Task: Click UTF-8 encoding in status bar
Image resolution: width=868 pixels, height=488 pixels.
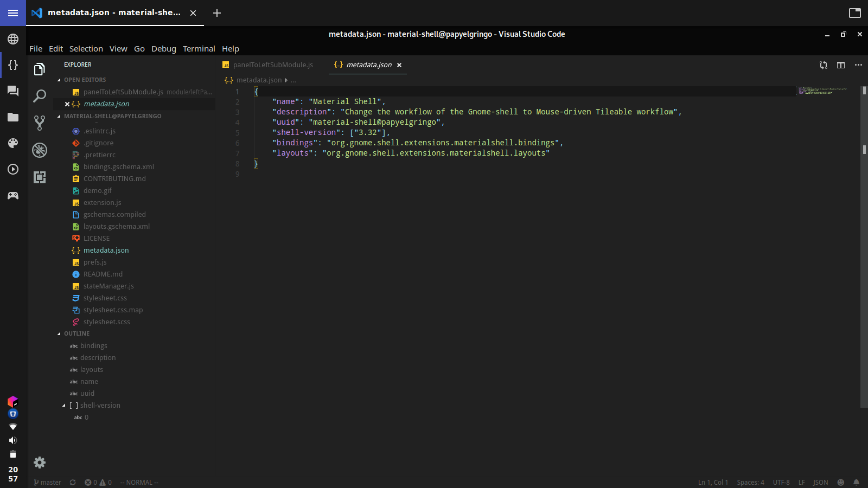Action: pos(781,482)
